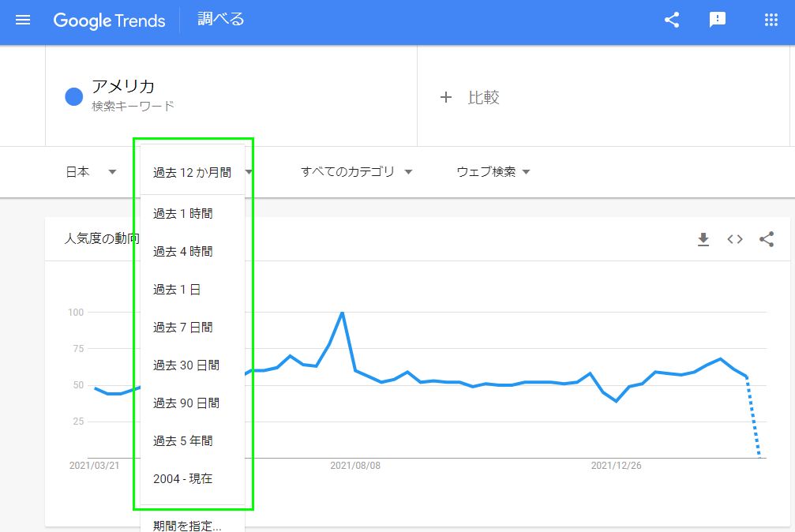Download the chart data as CSV
795x532 pixels.
click(703, 239)
